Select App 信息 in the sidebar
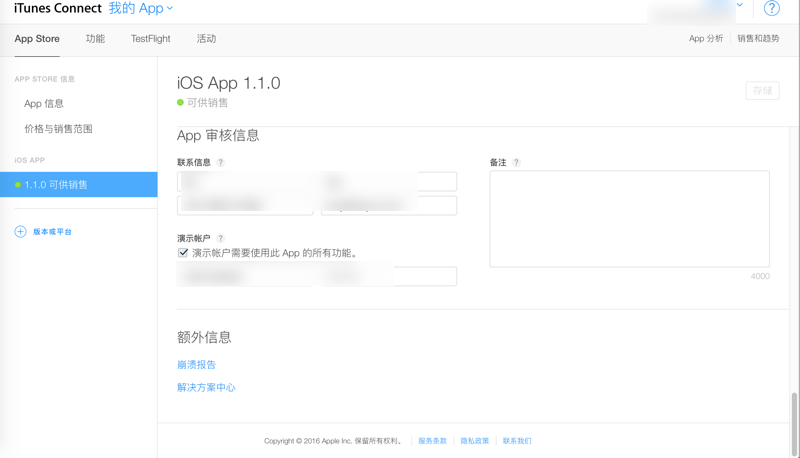Image resolution: width=800 pixels, height=458 pixels. (44, 103)
